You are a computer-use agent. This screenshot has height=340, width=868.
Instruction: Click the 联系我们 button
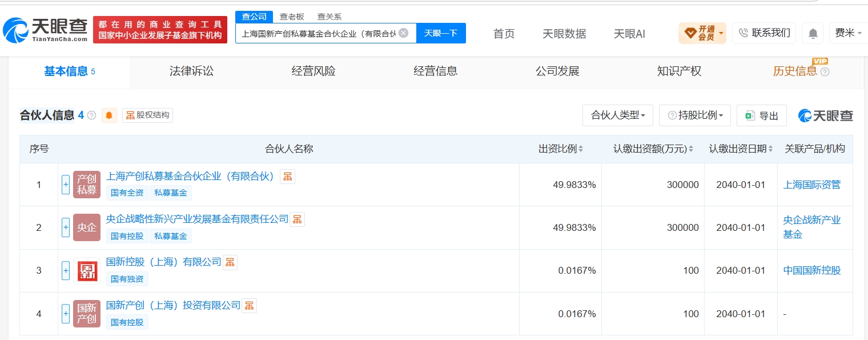(764, 33)
